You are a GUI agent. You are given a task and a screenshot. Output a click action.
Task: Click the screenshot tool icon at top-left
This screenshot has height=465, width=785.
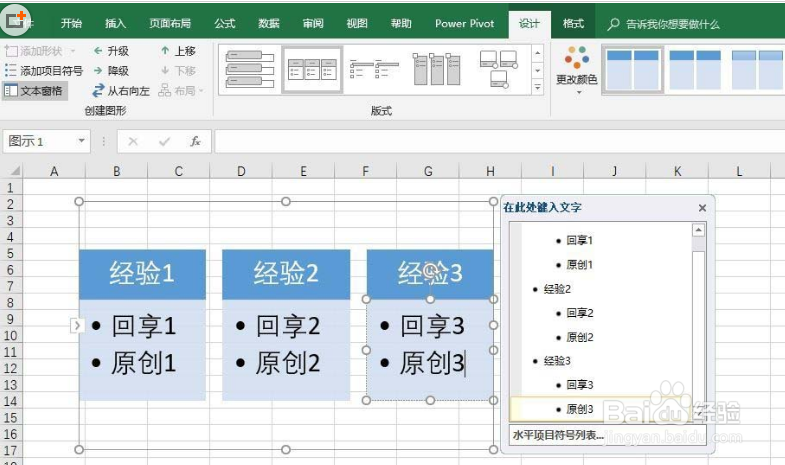point(15,20)
